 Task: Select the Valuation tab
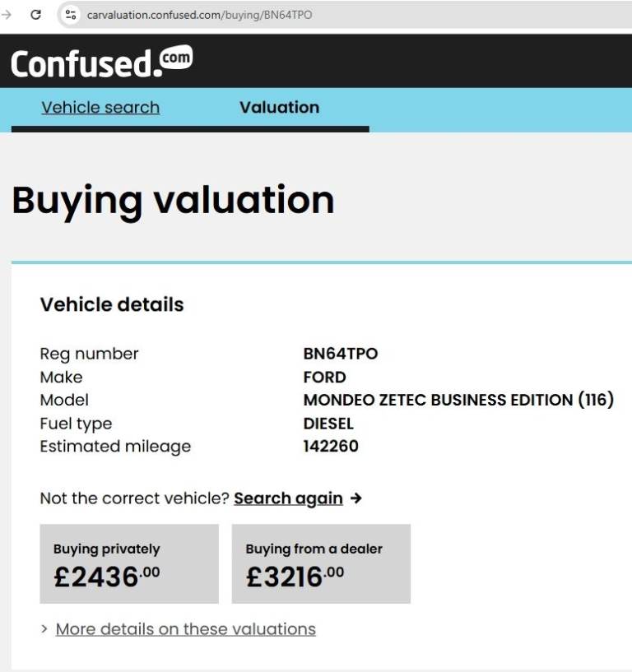click(x=279, y=108)
